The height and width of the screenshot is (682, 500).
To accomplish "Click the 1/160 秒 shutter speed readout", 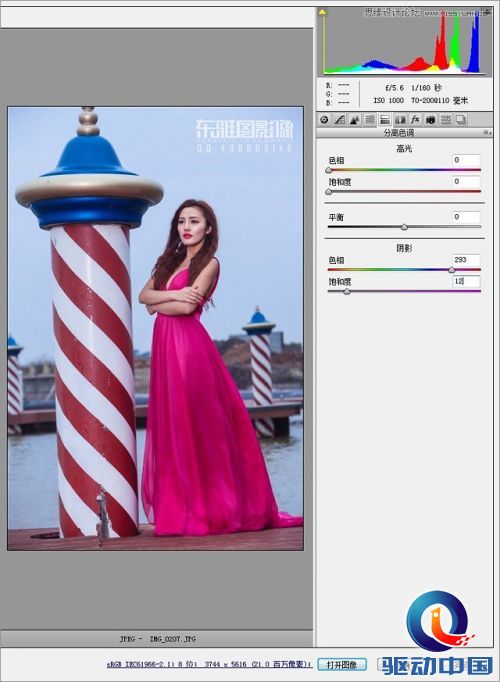I will tap(426, 88).
